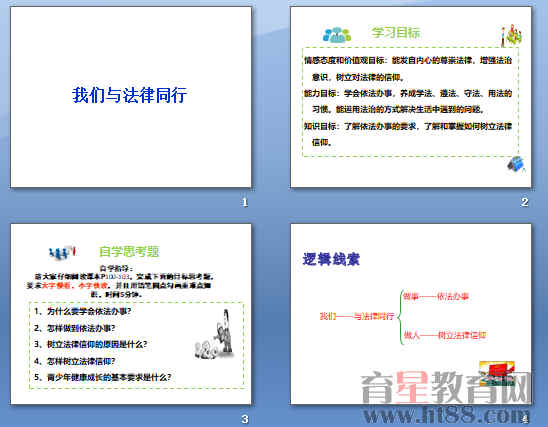The image size is (548, 427).
Task: Click the blue book icon on slide 2
Action: coord(516,164)
